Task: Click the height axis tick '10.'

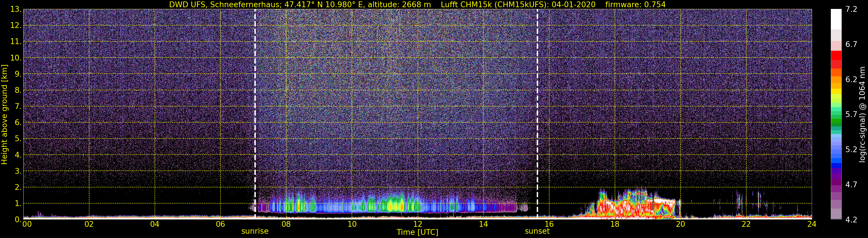Action: pos(16,58)
